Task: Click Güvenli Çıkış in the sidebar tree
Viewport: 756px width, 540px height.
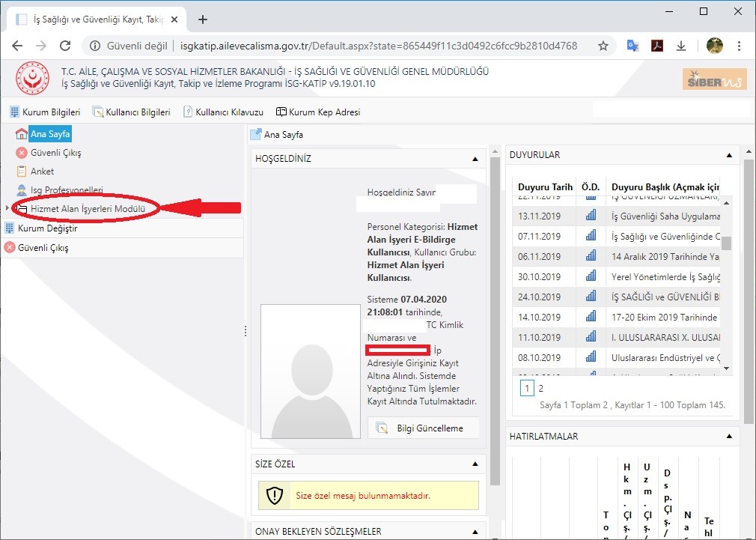Action: coord(55,153)
